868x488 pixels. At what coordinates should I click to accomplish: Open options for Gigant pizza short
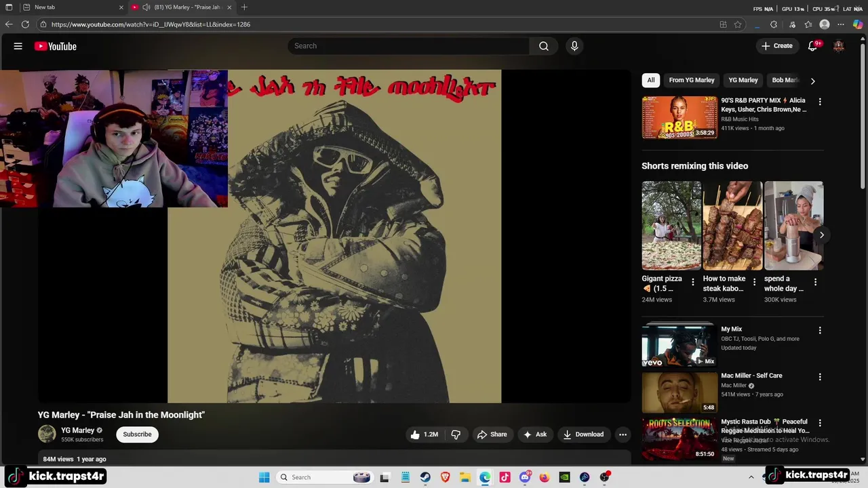[x=693, y=282]
